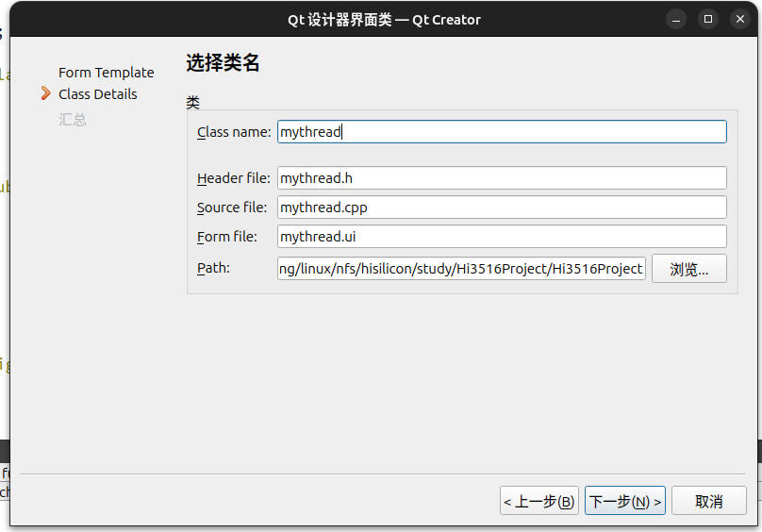This screenshot has height=532, width=762.
Task: Proceed with the 下一步(N) button
Action: tap(624, 502)
